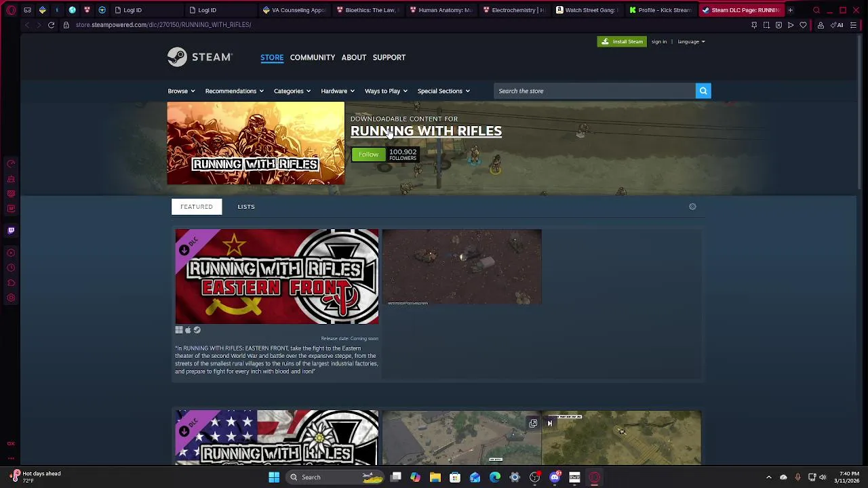This screenshot has height=488, width=868.
Task: Click the "100,902 FOLLOWERS" count
Action: [403, 155]
